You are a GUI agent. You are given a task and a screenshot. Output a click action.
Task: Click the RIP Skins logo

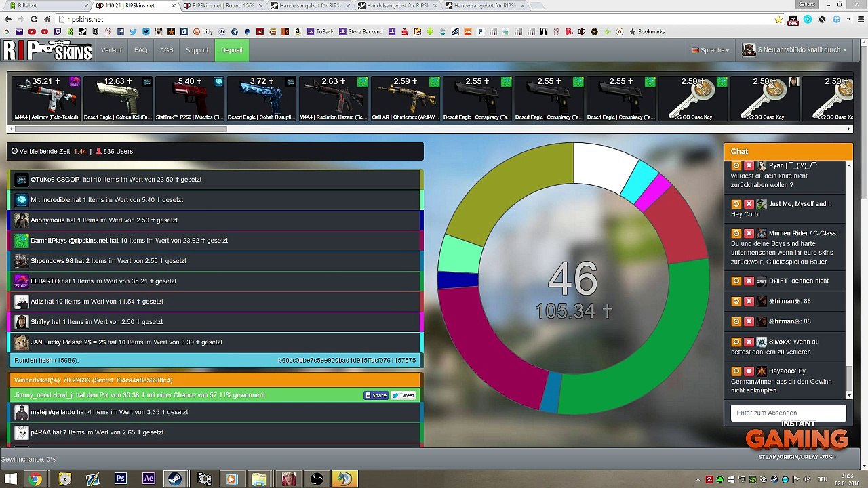click(x=46, y=50)
